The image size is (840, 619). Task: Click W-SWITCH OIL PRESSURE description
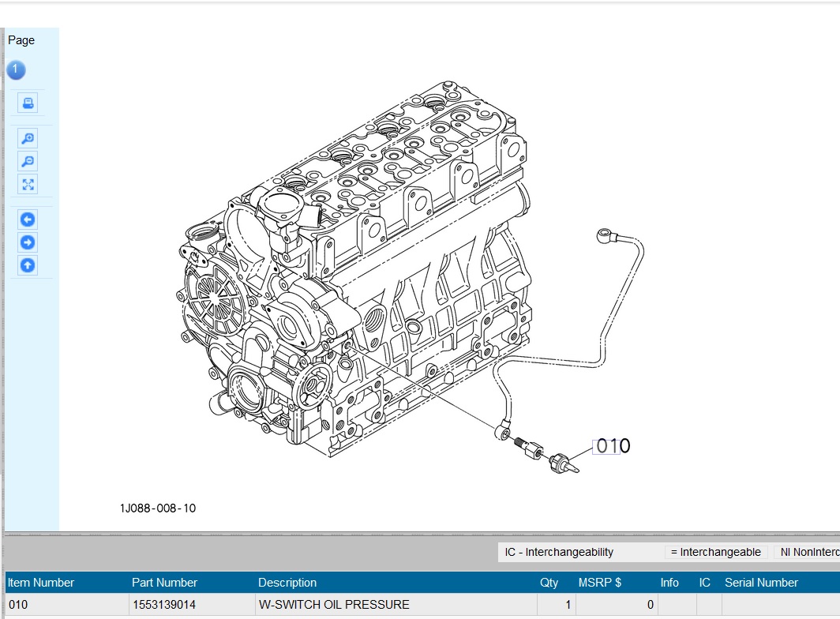[x=396, y=605]
